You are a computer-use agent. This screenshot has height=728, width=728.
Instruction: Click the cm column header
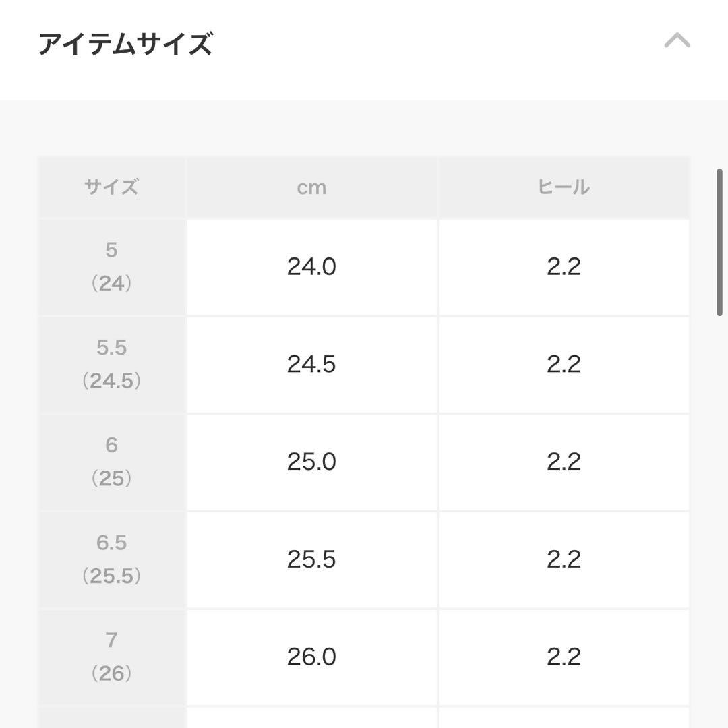(312, 187)
